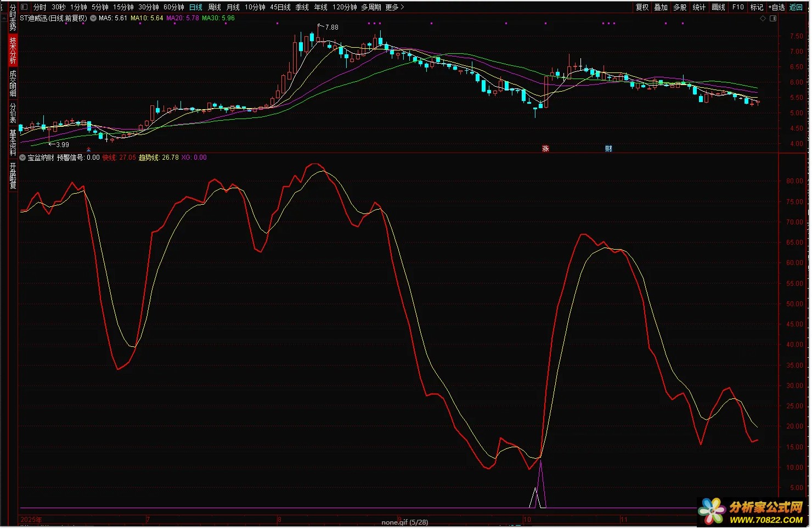Open the 基本资料 side tab

tap(13, 143)
